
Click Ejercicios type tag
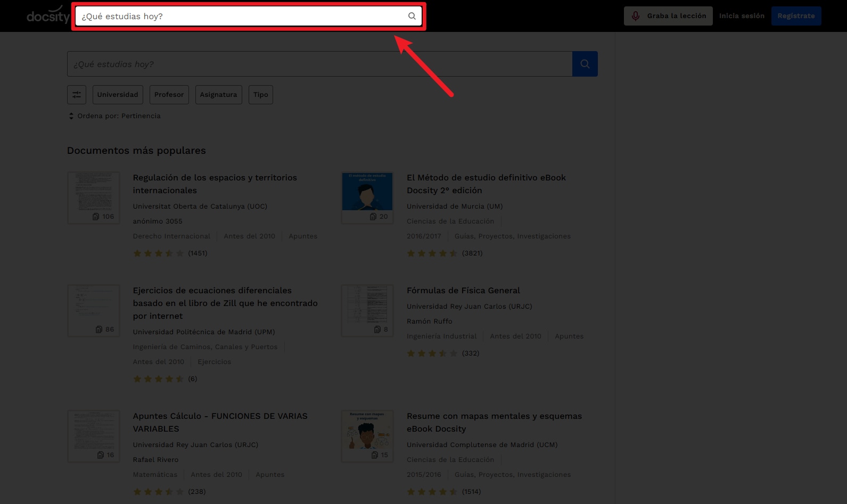pos(215,362)
